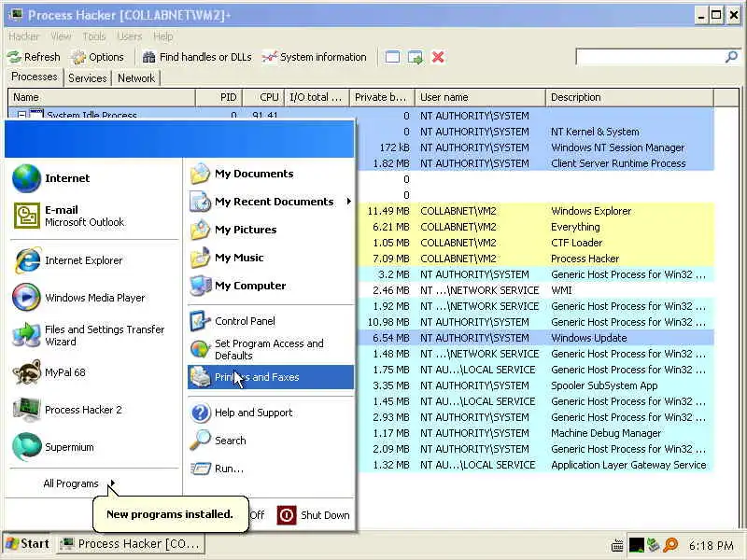Click the find window toolbar icon
This screenshot has height=560, width=747.
[x=392, y=57]
